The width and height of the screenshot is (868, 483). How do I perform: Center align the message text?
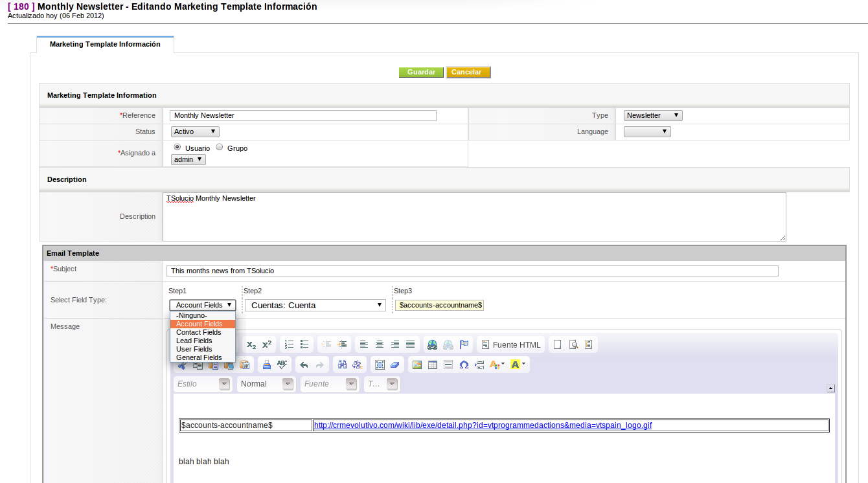tap(380, 345)
